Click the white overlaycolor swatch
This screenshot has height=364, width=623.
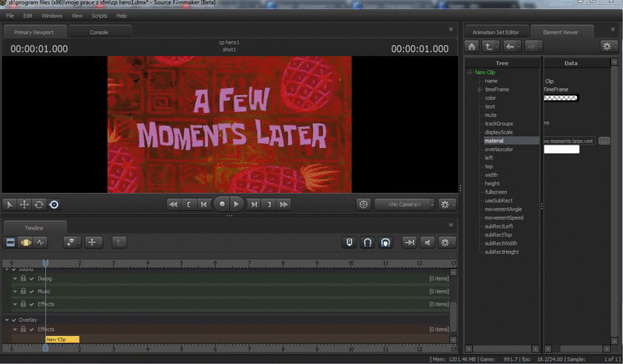pyautogui.click(x=561, y=149)
